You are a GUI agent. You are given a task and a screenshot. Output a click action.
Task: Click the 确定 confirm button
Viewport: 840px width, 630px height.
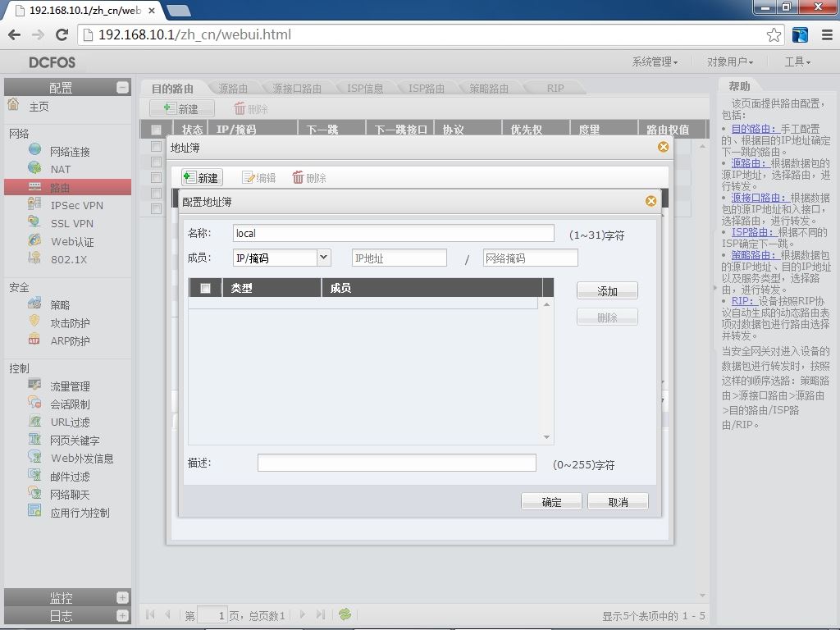tap(551, 501)
